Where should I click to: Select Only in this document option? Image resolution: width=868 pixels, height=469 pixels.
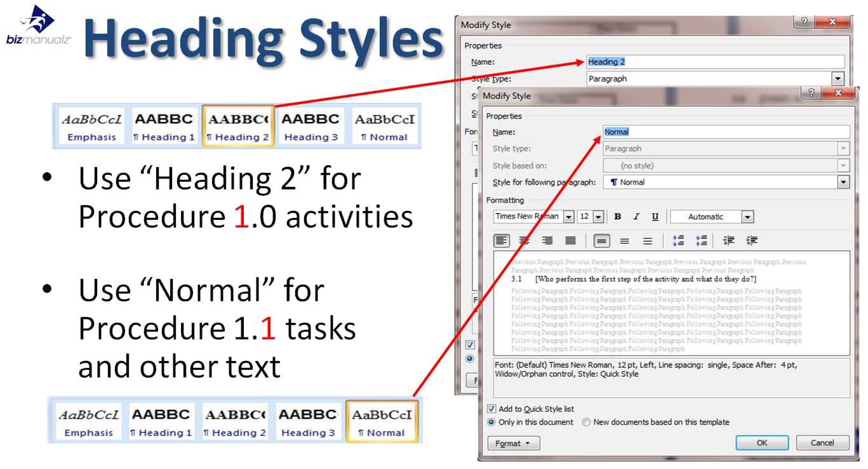click(x=491, y=422)
